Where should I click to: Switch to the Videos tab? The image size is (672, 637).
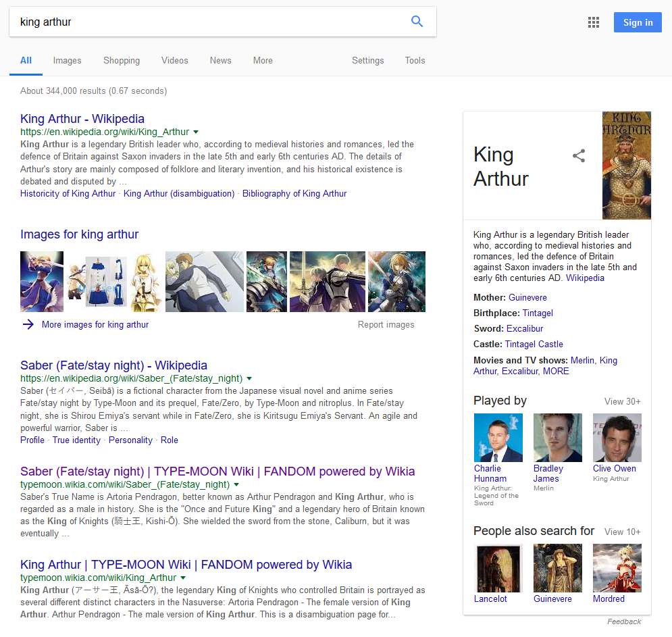(x=175, y=60)
